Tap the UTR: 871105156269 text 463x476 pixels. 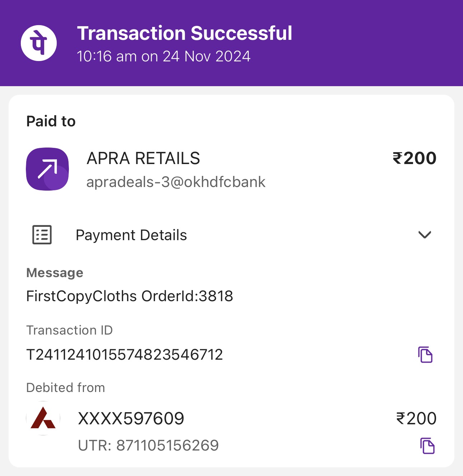[148, 445]
